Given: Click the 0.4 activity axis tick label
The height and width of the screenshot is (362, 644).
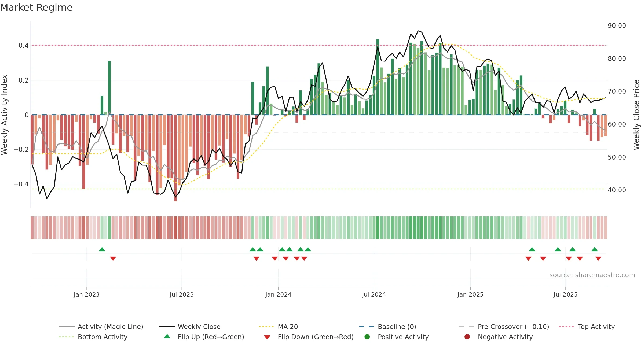Looking at the screenshot, I should coord(24,46).
